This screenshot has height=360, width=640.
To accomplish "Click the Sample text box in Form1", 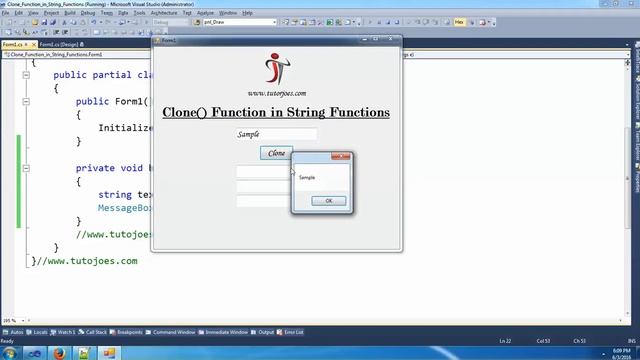I will coord(276,134).
